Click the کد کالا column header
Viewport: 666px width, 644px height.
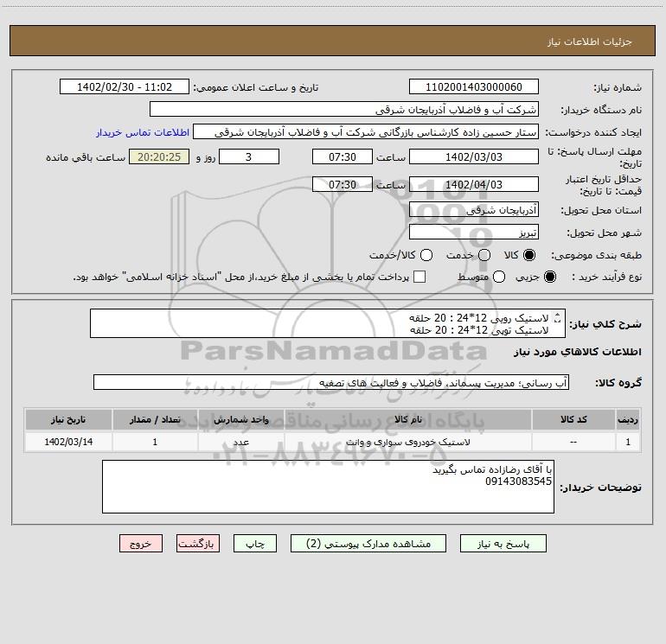(x=573, y=419)
